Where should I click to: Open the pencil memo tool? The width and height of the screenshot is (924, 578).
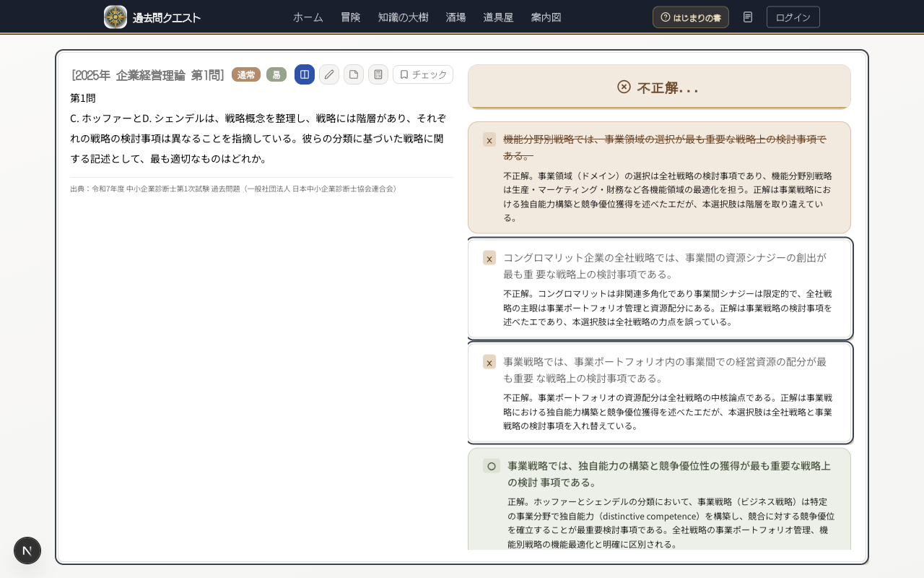tap(329, 74)
